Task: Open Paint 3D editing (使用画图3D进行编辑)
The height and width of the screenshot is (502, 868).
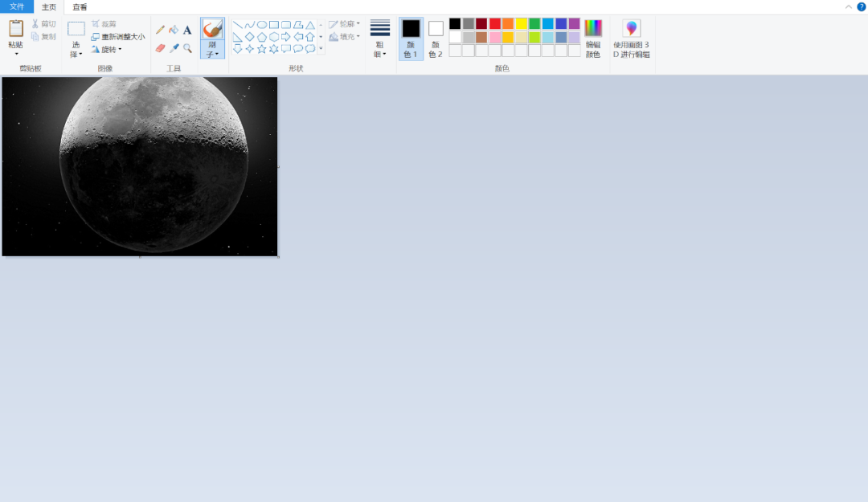Action: pyautogui.click(x=632, y=39)
